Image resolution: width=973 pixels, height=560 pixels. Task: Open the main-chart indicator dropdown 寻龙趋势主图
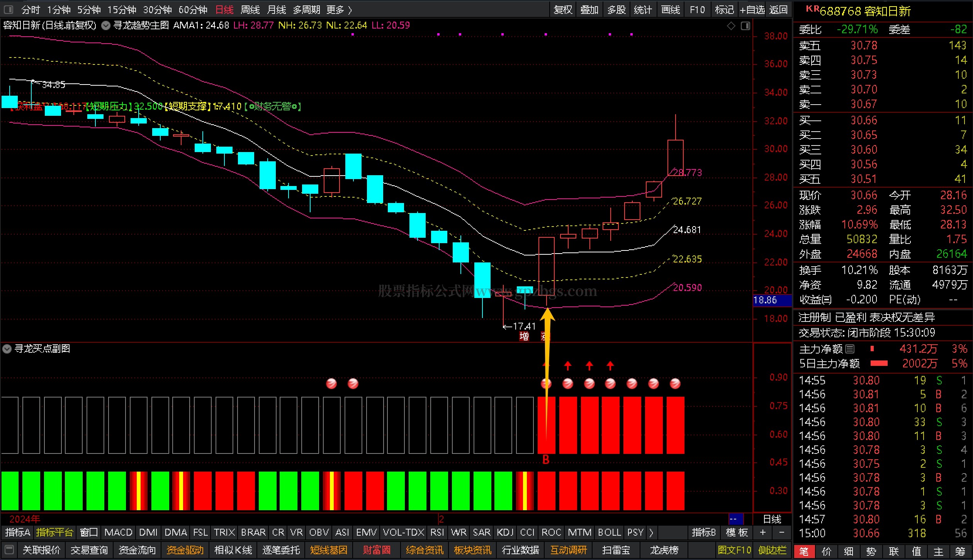click(x=106, y=26)
